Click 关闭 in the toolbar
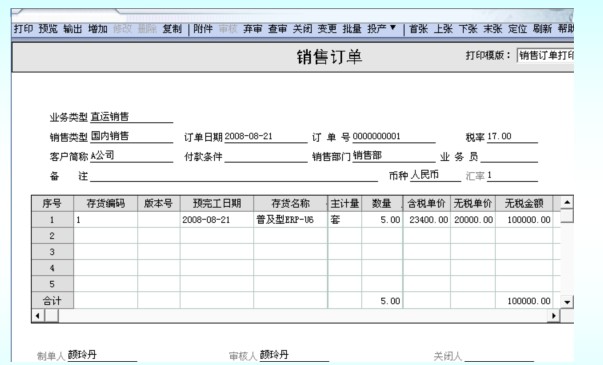 tap(302, 29)
